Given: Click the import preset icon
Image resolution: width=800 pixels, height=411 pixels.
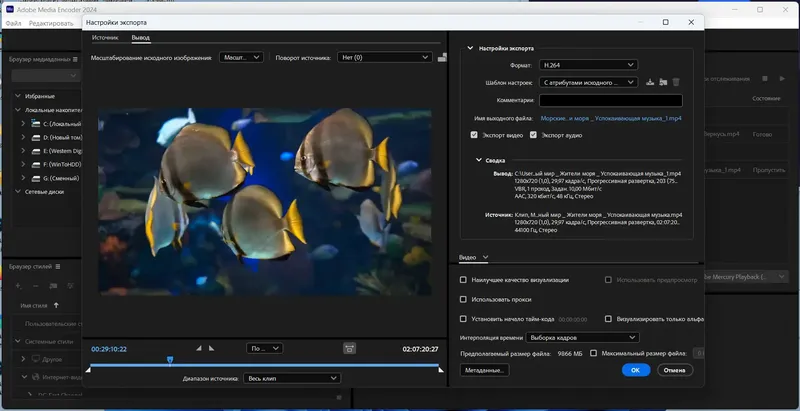Looking at the screenshot, I should pos(662,82).
